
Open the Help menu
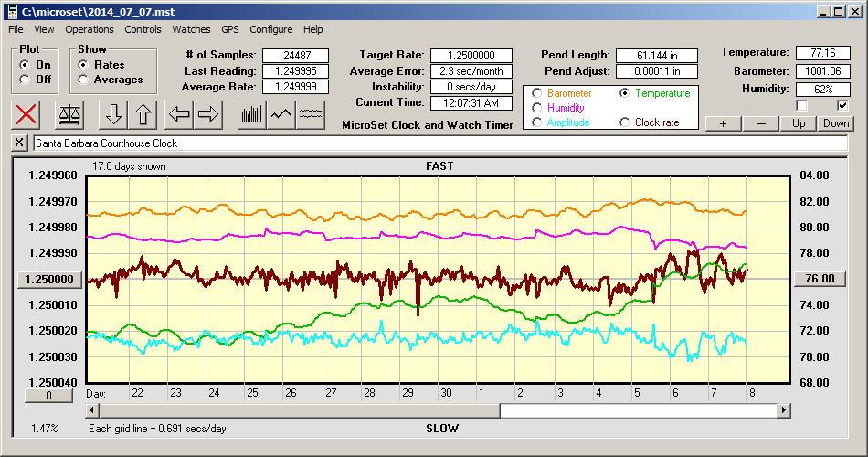point(312,29)
